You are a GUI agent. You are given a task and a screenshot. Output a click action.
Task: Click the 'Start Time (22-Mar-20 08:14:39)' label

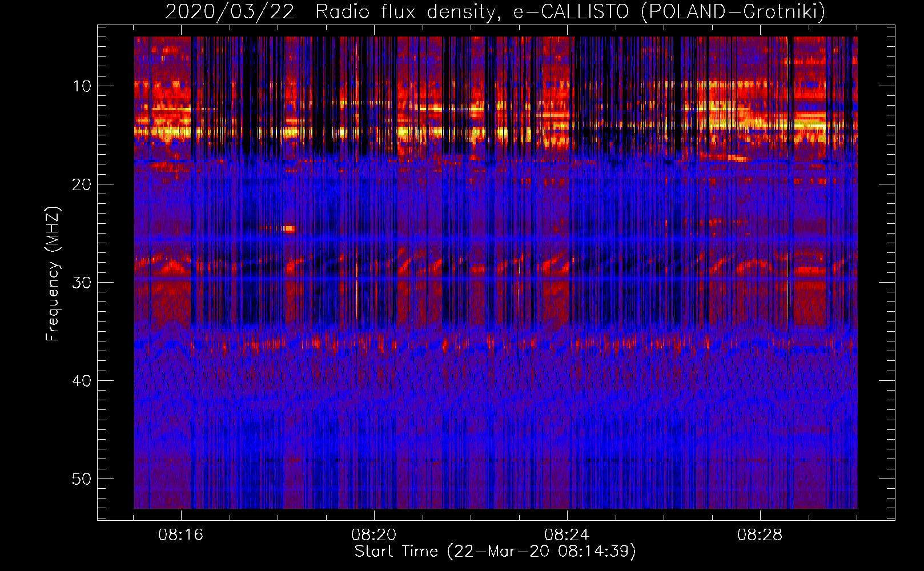click(495, 552)
